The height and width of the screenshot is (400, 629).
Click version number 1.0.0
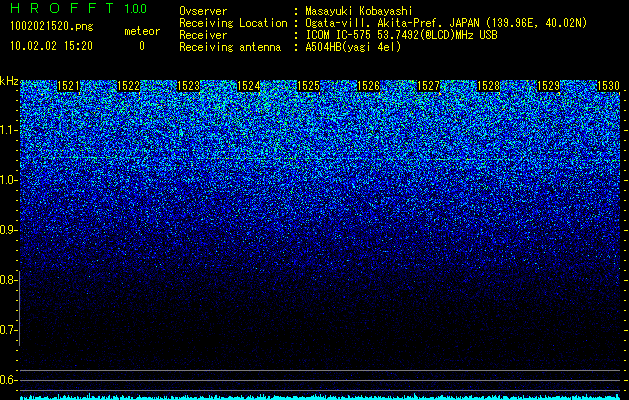(136, 9)
